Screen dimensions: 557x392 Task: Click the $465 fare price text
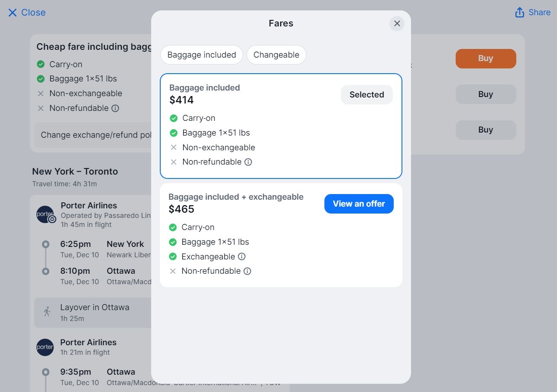tap(181, 209)
